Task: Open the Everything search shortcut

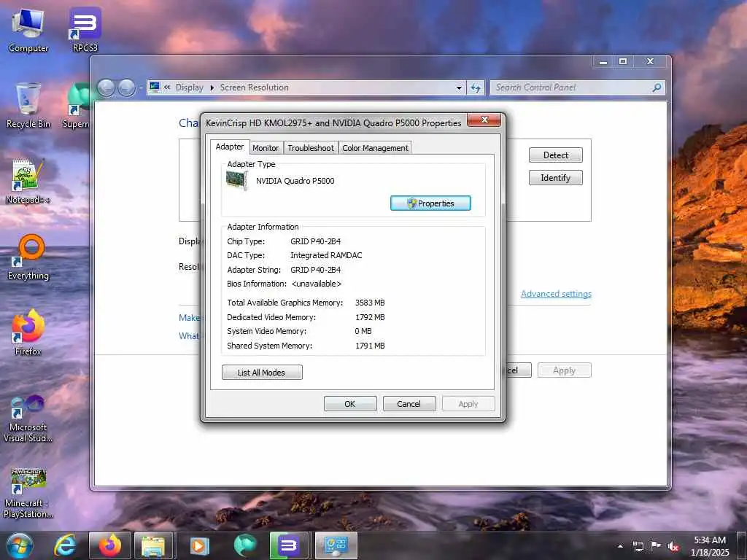Action: [x=28, y=257]
